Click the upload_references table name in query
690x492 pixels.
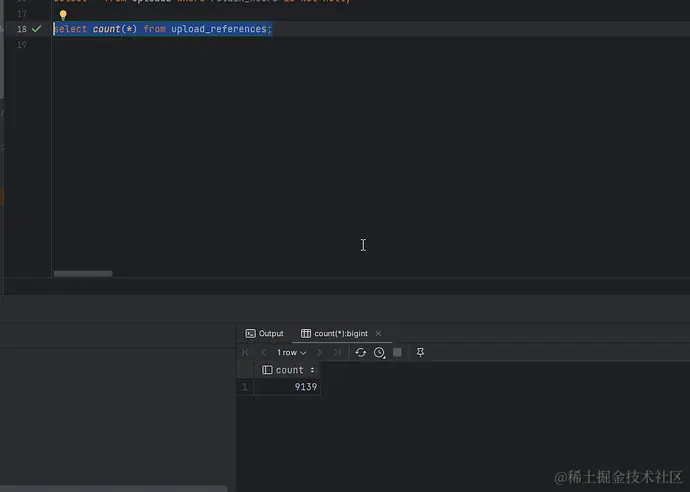pos(219,29)
